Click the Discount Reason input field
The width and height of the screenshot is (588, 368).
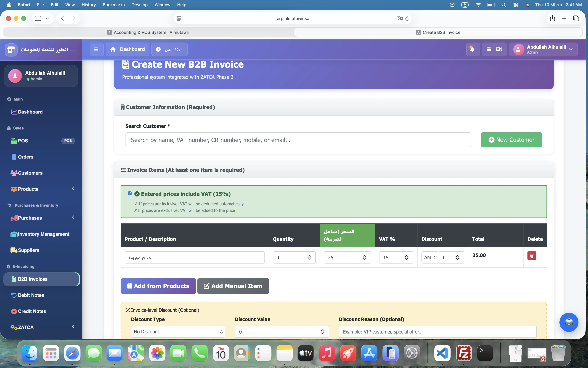[438, 332]
